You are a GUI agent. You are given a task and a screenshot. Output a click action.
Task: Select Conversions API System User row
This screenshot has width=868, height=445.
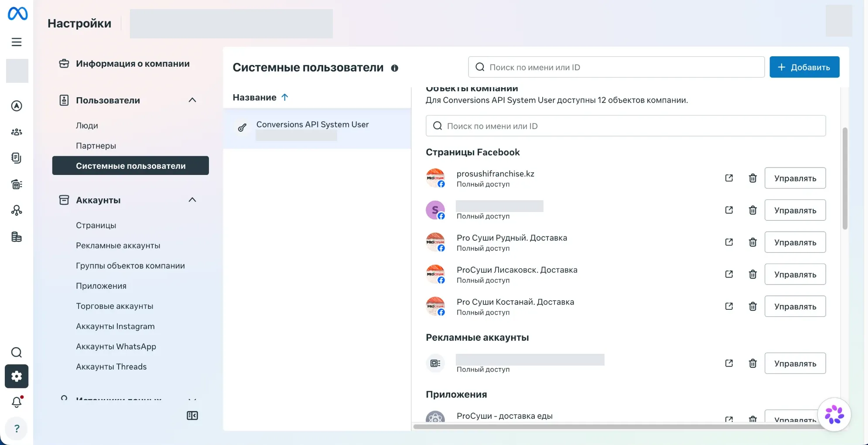pyautogui.click(x=317, y=128)
